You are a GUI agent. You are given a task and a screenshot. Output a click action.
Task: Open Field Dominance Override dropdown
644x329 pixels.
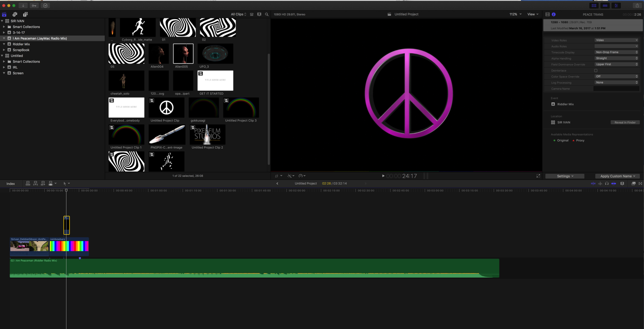click(x=616, y=64)
